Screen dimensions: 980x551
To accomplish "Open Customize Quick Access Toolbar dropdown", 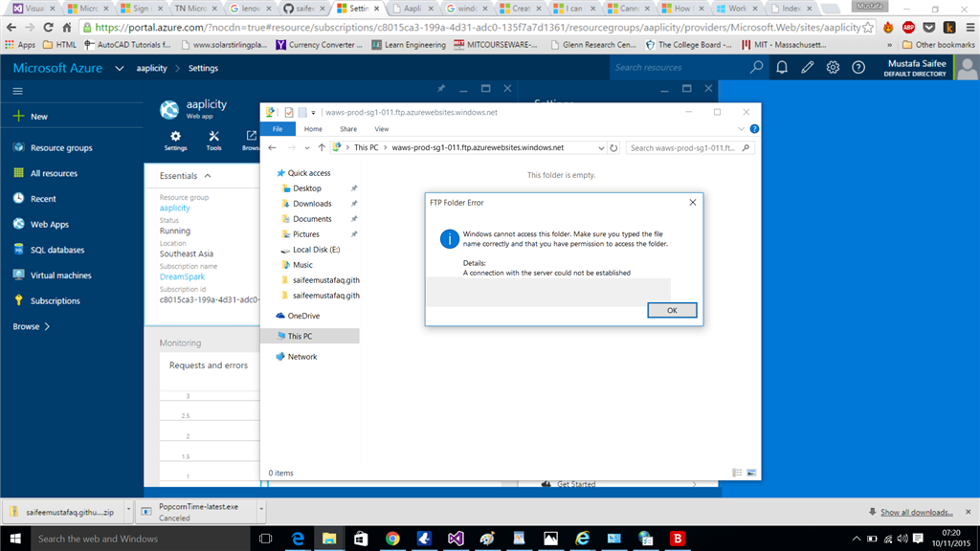I will 313,113.
